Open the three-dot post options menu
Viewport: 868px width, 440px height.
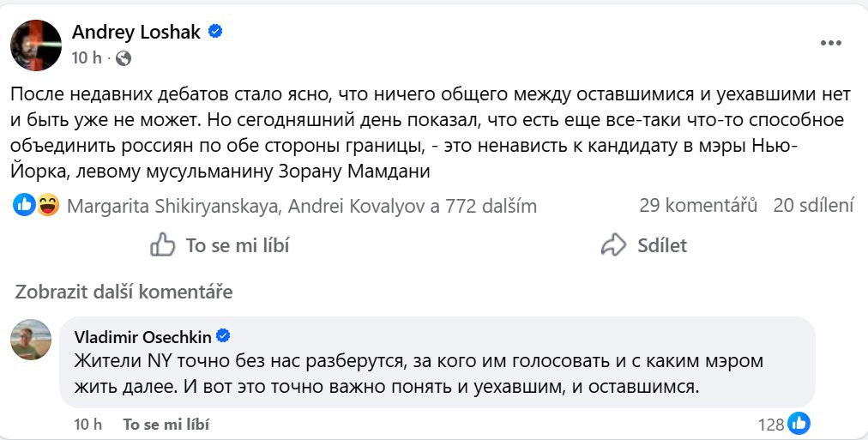coord(832,43)
